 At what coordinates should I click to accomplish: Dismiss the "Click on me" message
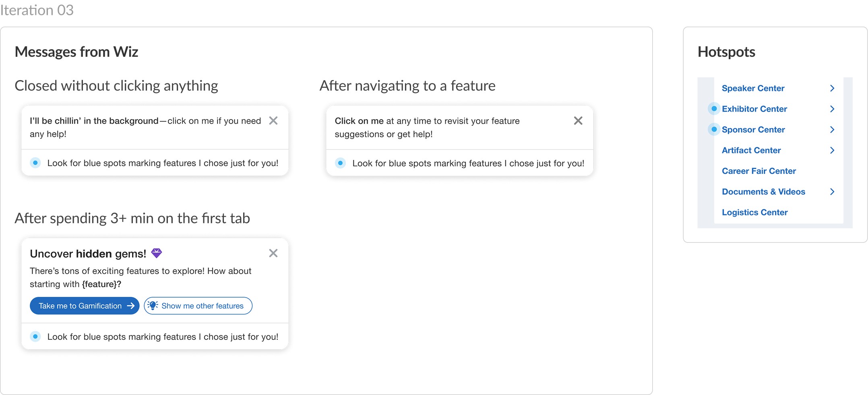tap(578, 121)
